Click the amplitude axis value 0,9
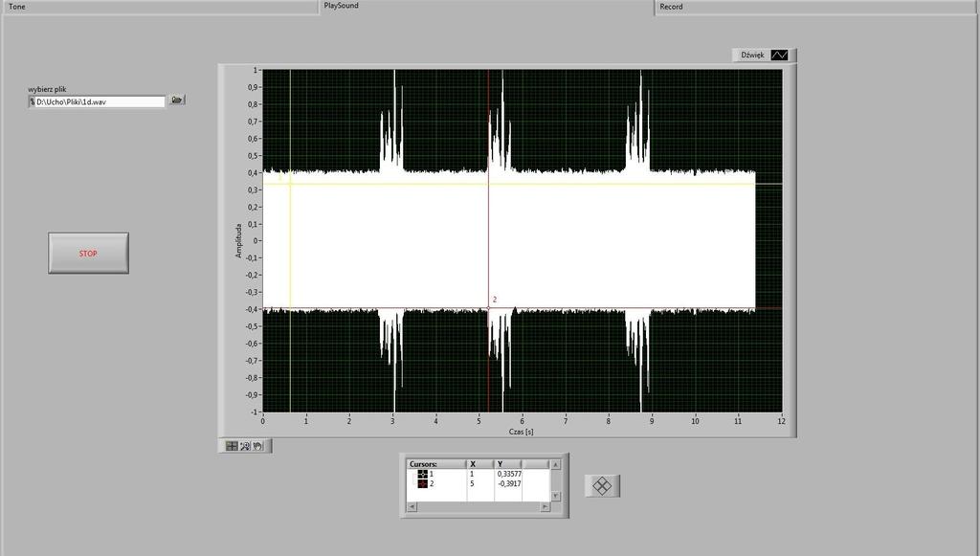Image resolution: width=980 pixels, height=556 pixels. (x=253, y=87)
